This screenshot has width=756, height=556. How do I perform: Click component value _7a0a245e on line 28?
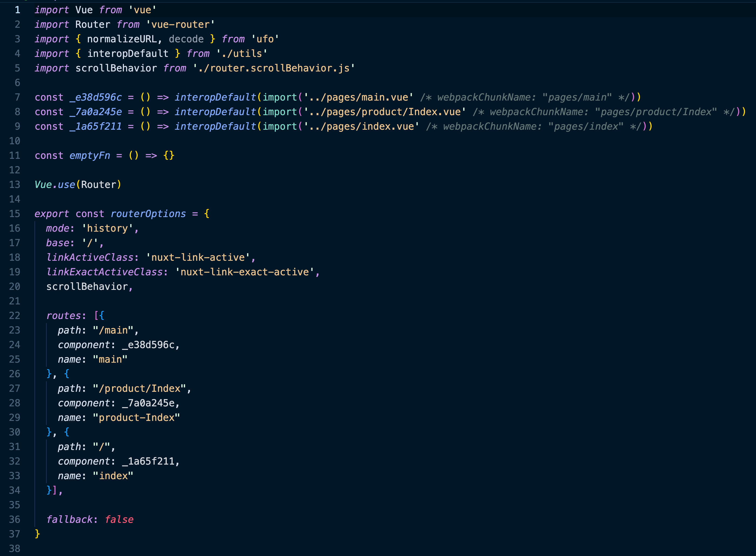148,403
